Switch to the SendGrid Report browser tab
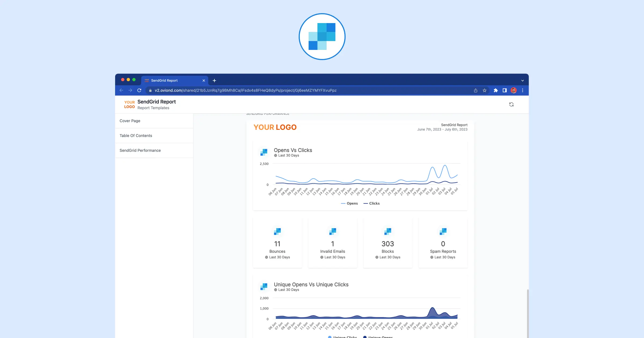 coord(175,80)
